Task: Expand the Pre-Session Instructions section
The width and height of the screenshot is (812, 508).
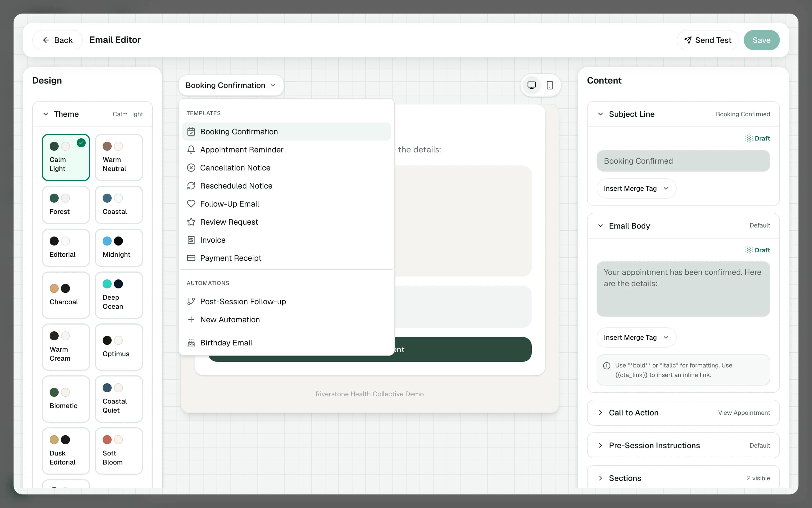Action: point(683,445)
